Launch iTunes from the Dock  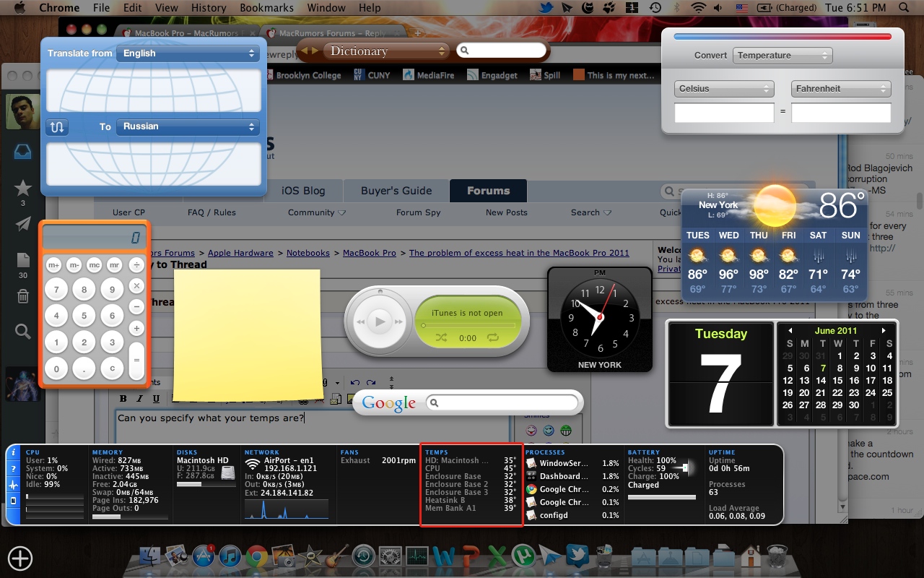coord(230,556)
